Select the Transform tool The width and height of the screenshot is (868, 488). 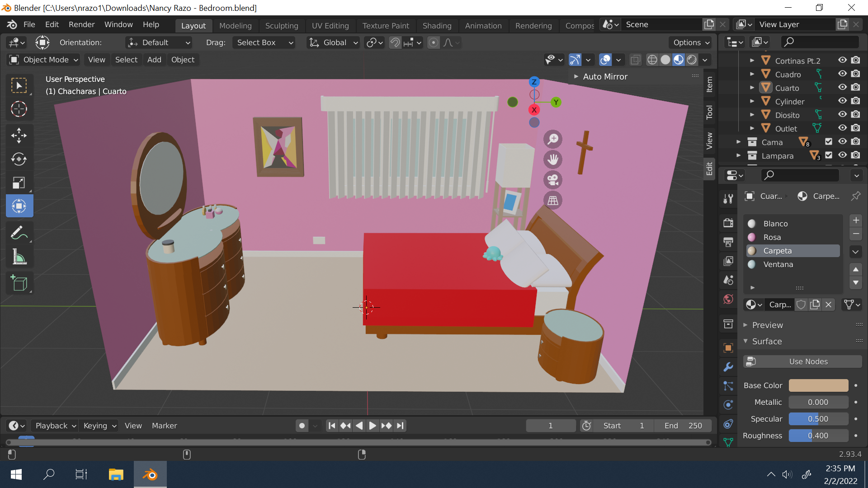19,206
